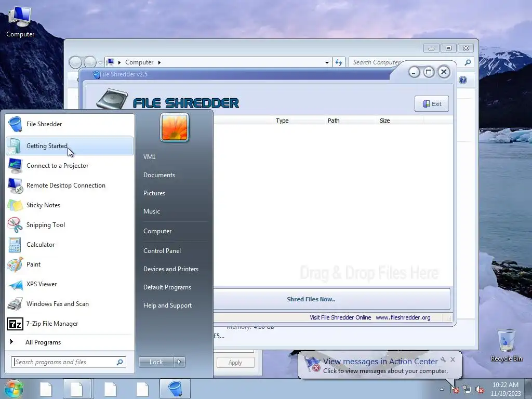
Task: Click Explorer forward navigation button
Action: point(90,62)
